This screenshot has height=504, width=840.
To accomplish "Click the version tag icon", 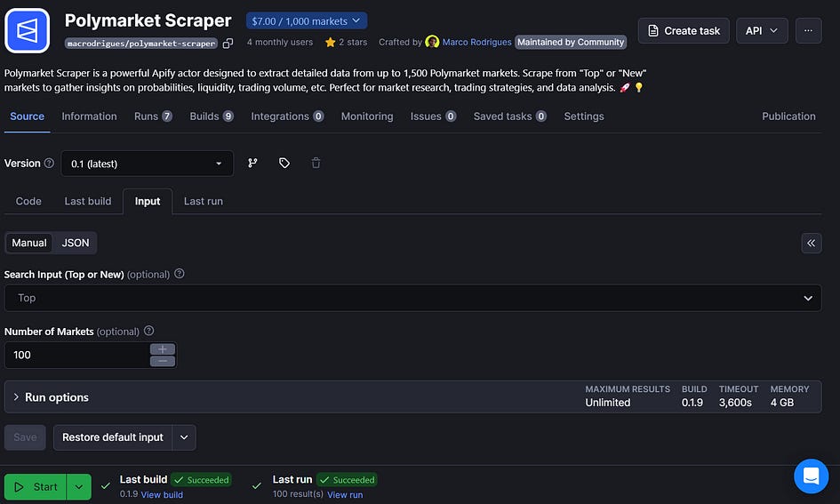I will click(284, 163).
